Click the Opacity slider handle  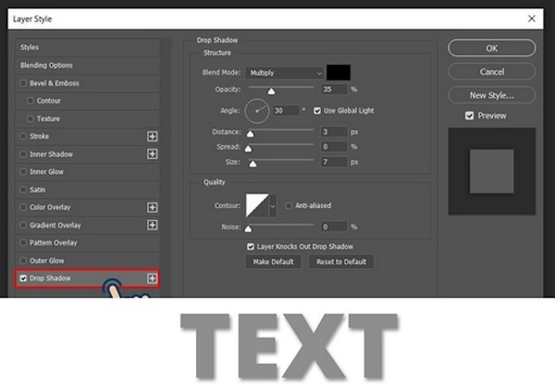coord(271,92)
